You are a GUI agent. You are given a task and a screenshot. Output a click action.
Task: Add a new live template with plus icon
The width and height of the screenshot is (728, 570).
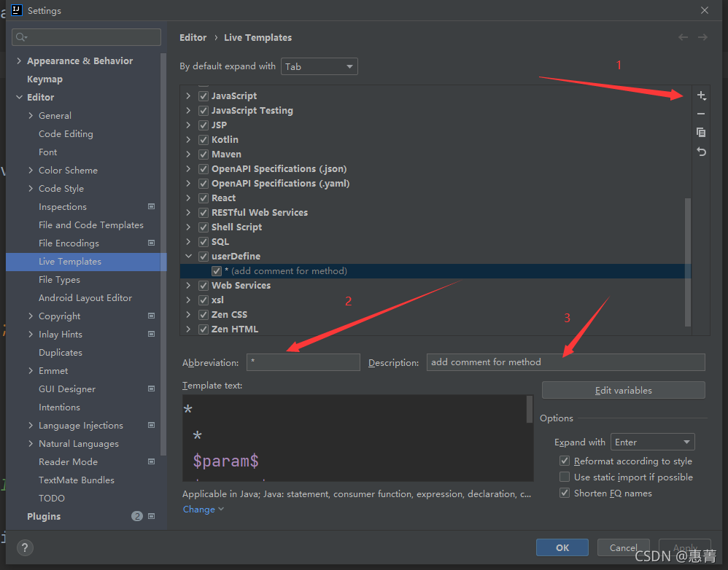701,95
